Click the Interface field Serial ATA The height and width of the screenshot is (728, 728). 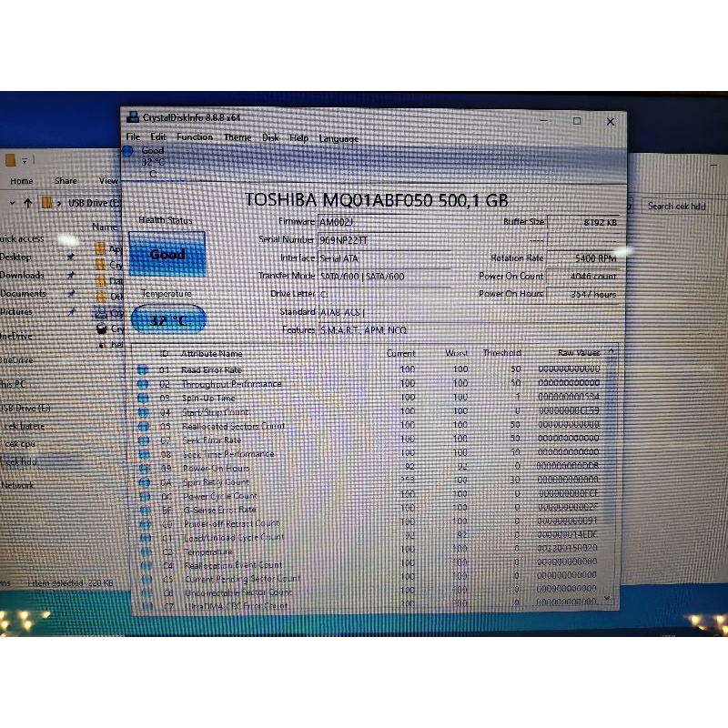pyautogui.click(x=384, y=258)
